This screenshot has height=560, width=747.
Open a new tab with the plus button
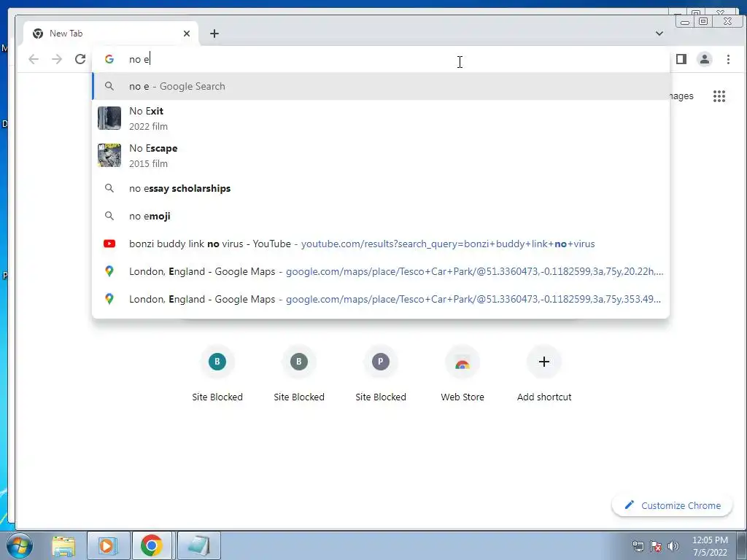(214, 34)
